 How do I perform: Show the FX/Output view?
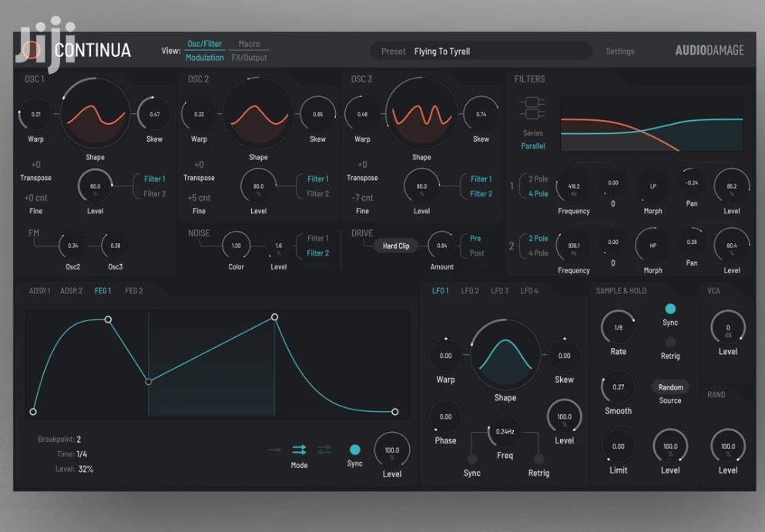(250, 58)
